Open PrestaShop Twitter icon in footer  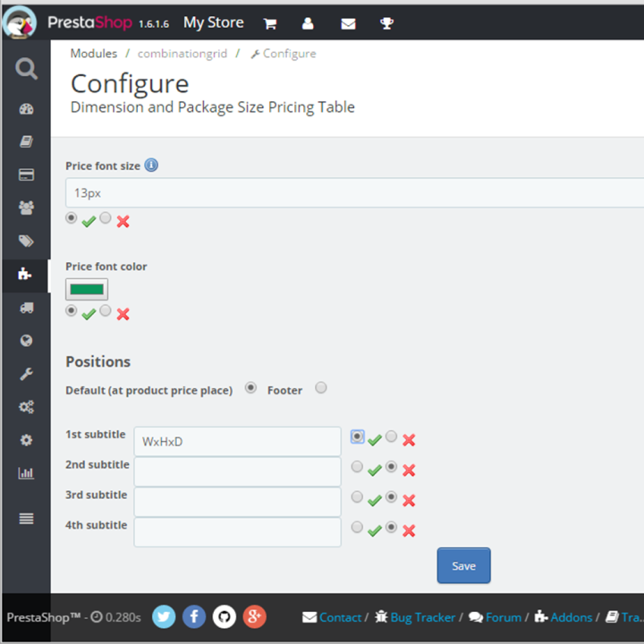[164, 616]
